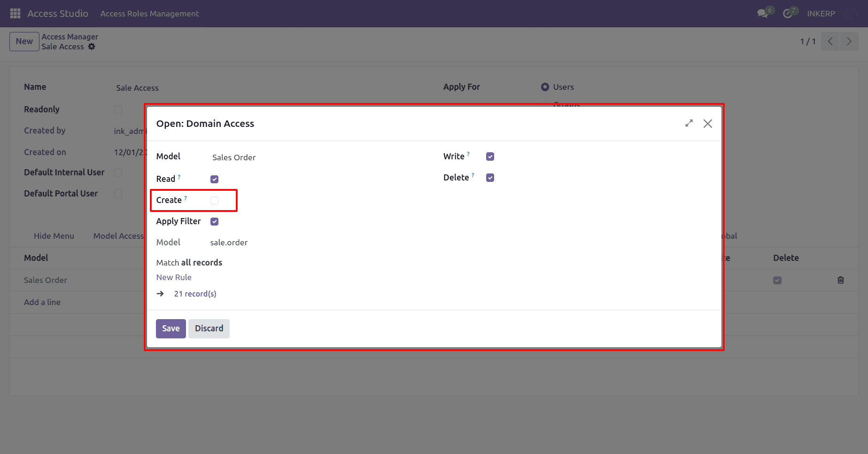
Task: Open the chat messages icon
Action: point(763,14)
